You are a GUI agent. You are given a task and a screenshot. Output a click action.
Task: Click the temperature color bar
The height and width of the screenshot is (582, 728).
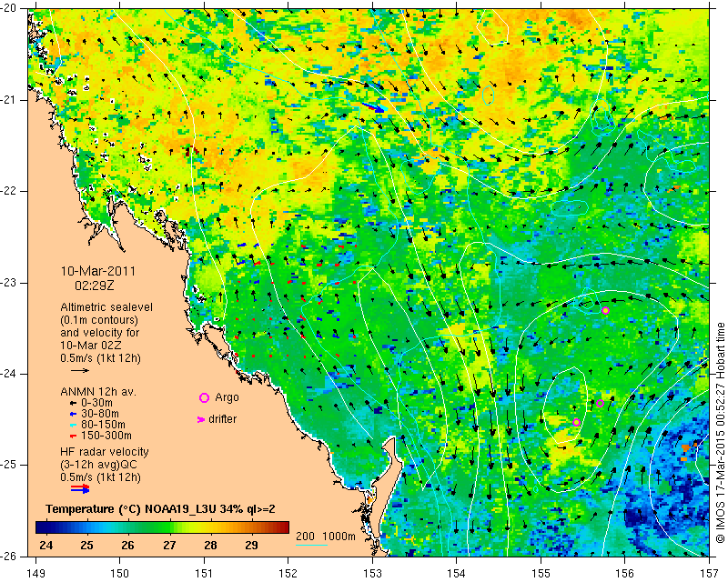point(162,527)
